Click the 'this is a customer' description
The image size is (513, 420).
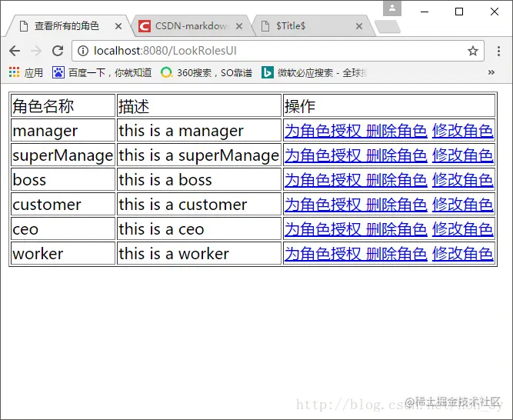(x=199, y=204)
